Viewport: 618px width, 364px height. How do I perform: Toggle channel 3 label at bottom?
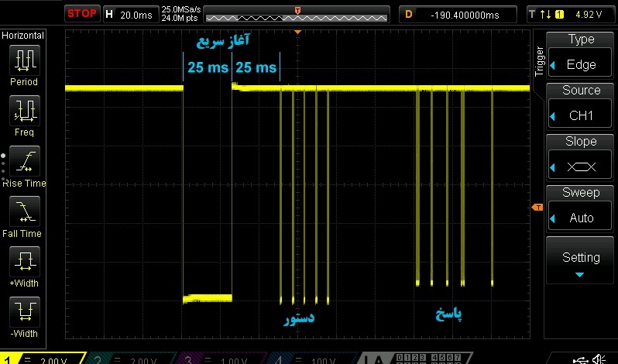(x=221, y=359)
